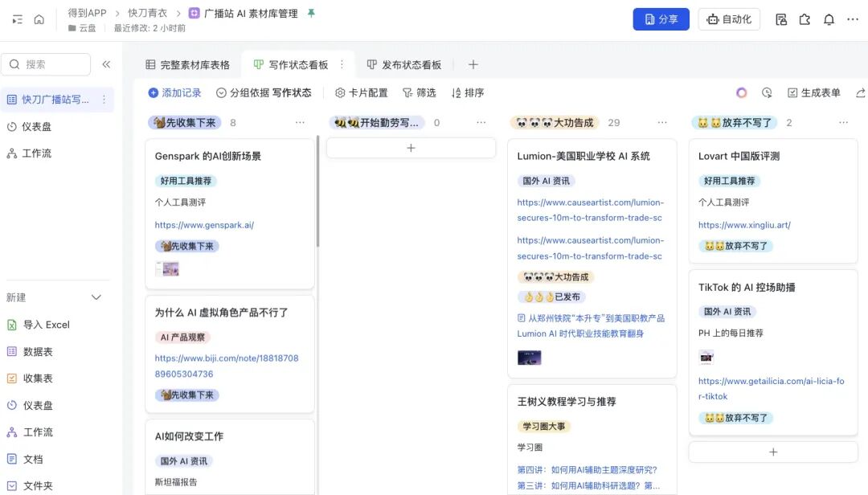Open the genspark.ai link
This screenshot has width=868, height=495.
coord(204,225)
